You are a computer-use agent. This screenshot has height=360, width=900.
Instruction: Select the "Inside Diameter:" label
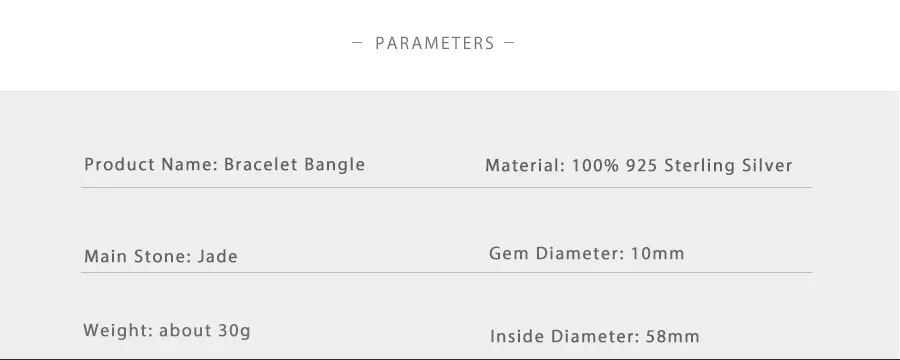(x=565, y=336)
